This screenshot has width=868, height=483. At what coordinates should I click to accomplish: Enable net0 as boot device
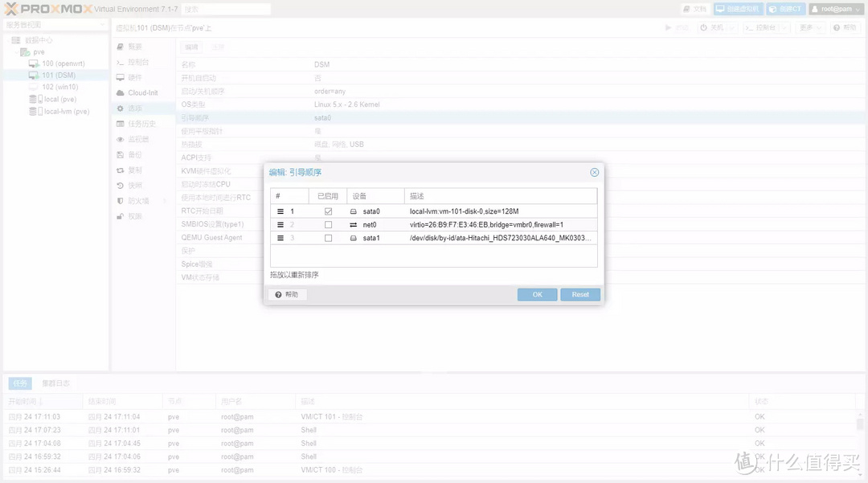coord(328,225)
